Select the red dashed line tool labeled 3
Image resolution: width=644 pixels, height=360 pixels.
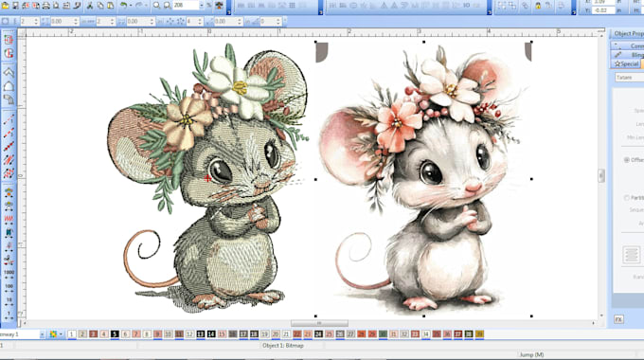9,133
